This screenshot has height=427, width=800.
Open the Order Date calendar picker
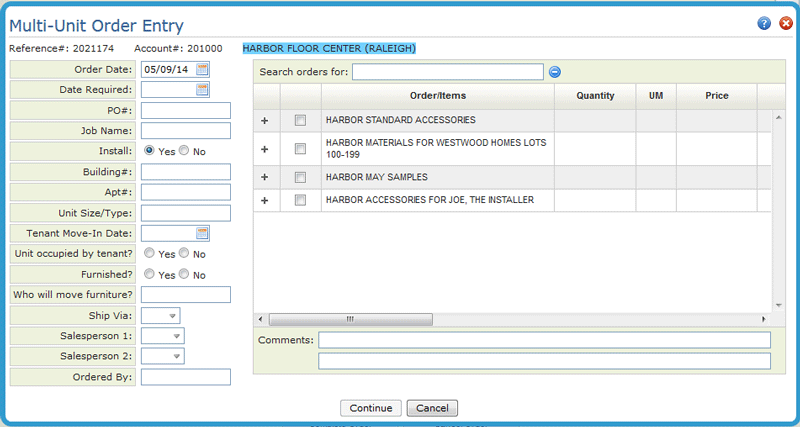pos(202,69)
